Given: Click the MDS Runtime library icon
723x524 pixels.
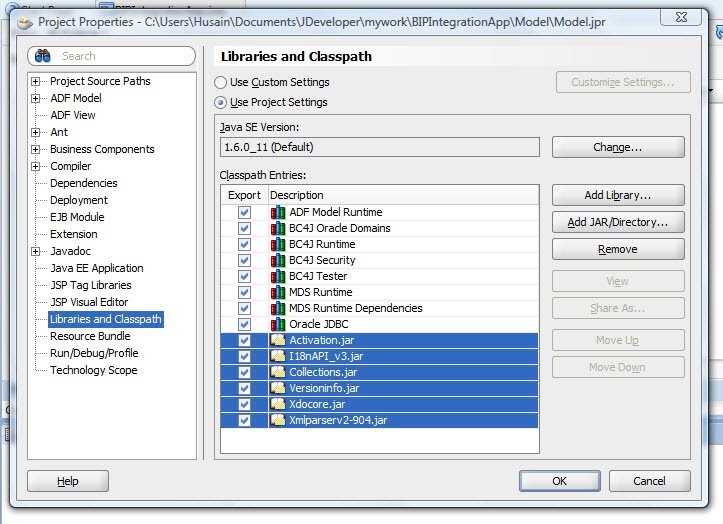Looking at the screenshot, I should click(x=278, y=292).
